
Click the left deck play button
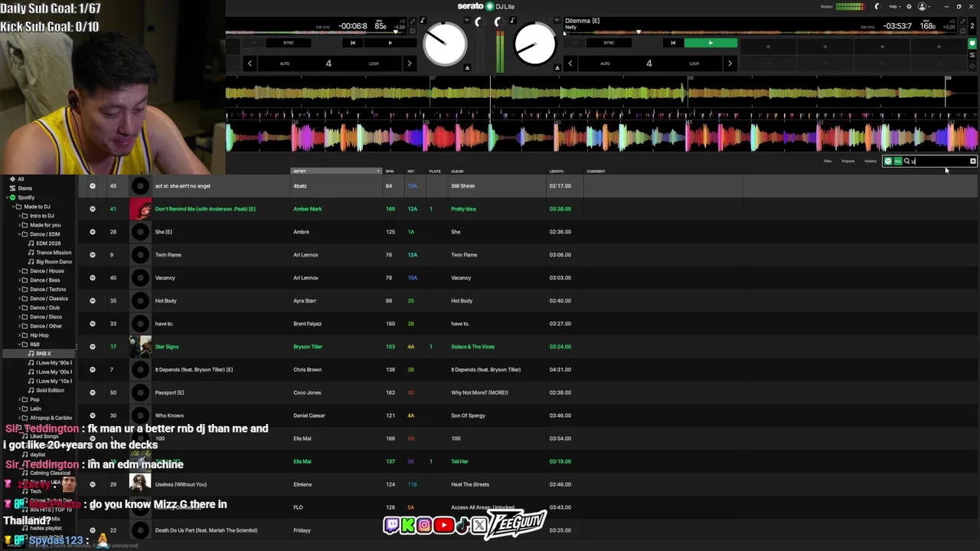(x=390, y=43)
